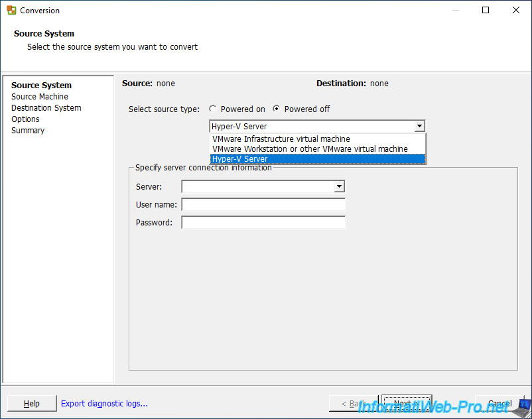Click the 'Destination: none' status text
This screenshot has width=532, height=419.
[352, 84]
